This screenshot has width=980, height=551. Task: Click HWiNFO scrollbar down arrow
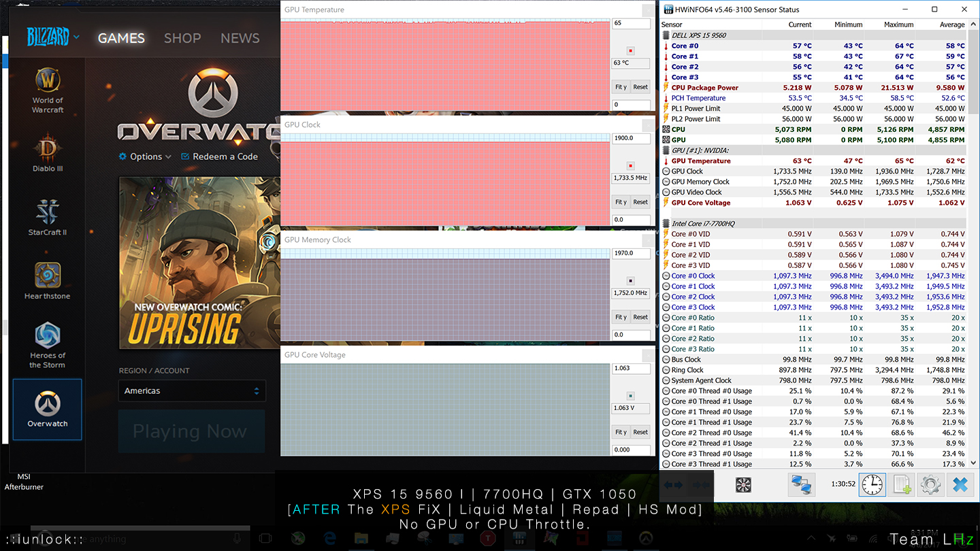(x=973, y=463)
